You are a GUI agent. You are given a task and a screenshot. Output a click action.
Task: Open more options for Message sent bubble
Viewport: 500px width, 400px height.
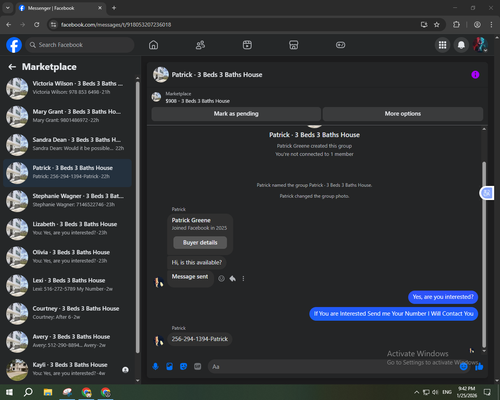(243, 278)
